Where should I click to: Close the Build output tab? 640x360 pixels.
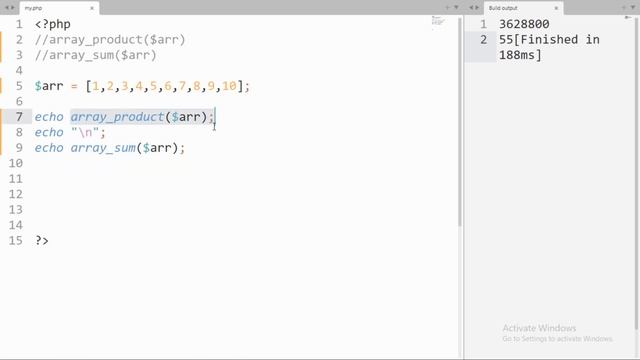click(556, 8)
